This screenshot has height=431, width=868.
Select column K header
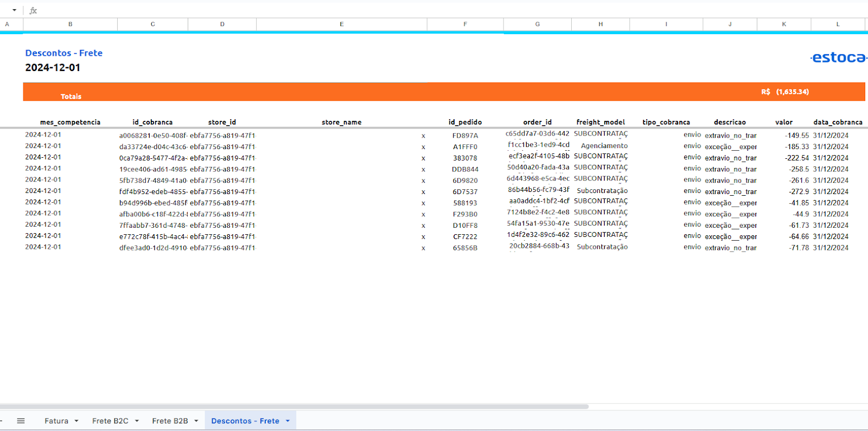tap(783, 24)
